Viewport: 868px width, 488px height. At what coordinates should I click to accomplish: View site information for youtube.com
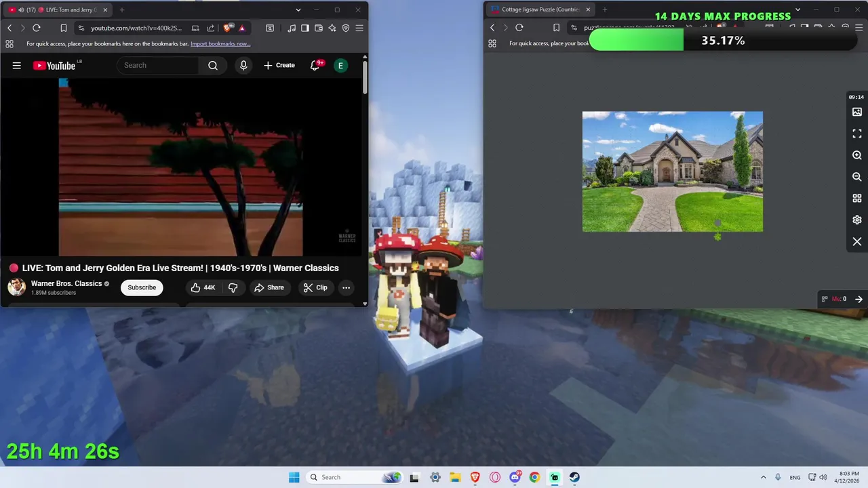[x=81, y=28]
